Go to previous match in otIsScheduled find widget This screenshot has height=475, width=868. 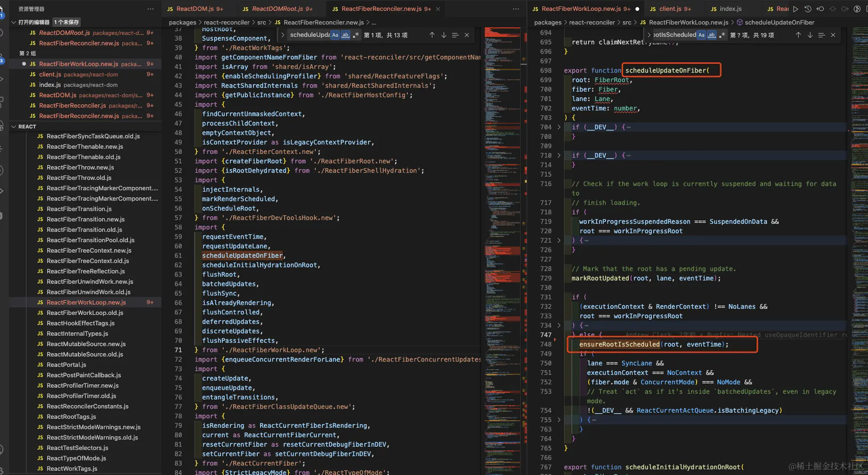pos(798,35)
